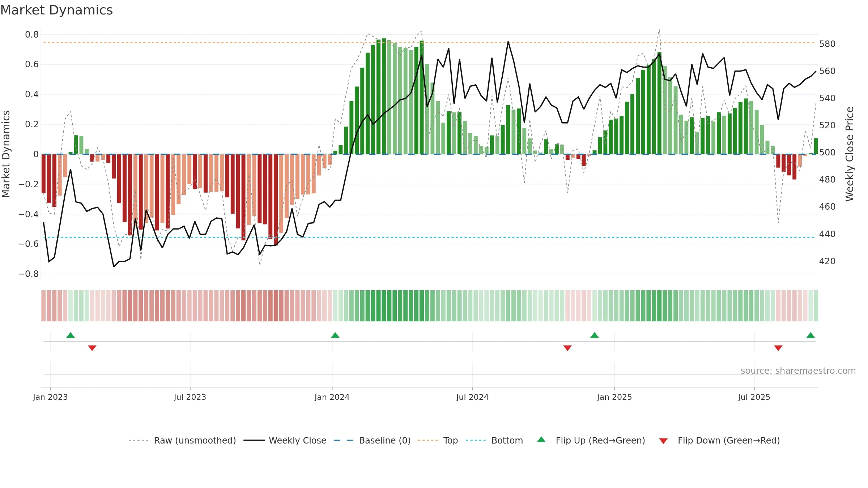This screenshot has width=868, height=488.
Task: Click the Jul 2025 axis label
Action: (754, 397)
